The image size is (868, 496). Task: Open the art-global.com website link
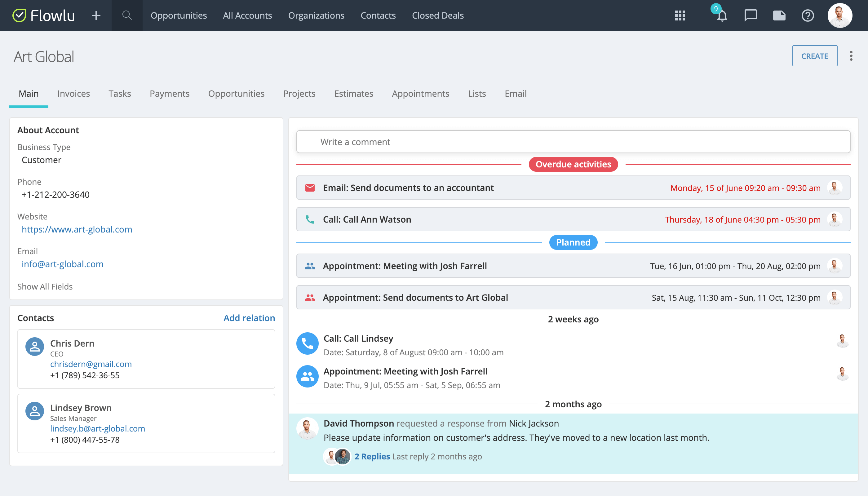click(77, 229)
